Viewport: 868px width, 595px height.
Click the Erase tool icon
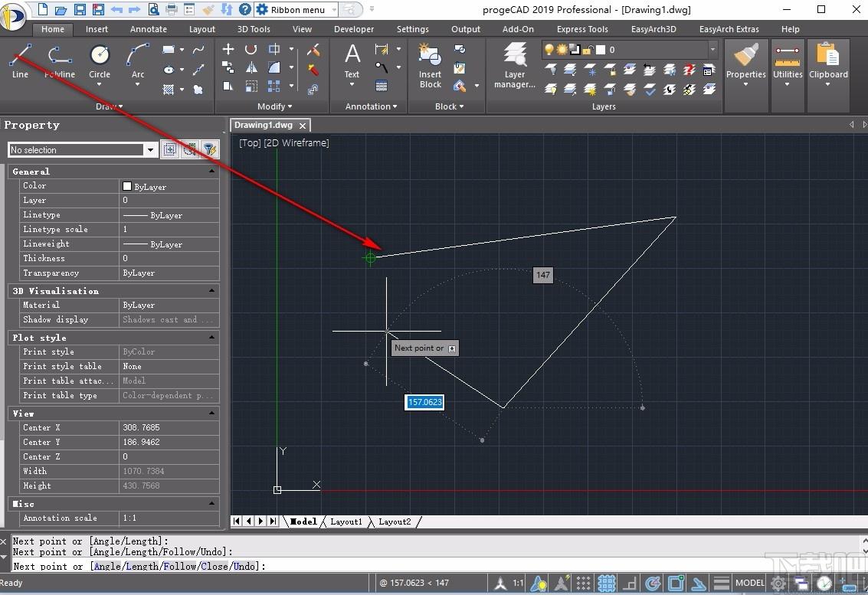click(313, 50)
